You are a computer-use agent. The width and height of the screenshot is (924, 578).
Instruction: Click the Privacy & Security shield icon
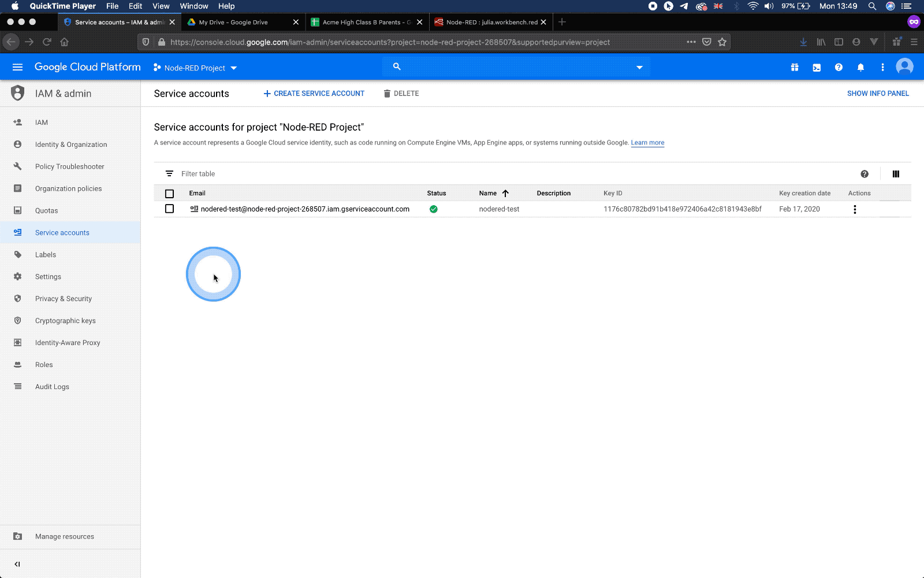(x=17, y=299)
